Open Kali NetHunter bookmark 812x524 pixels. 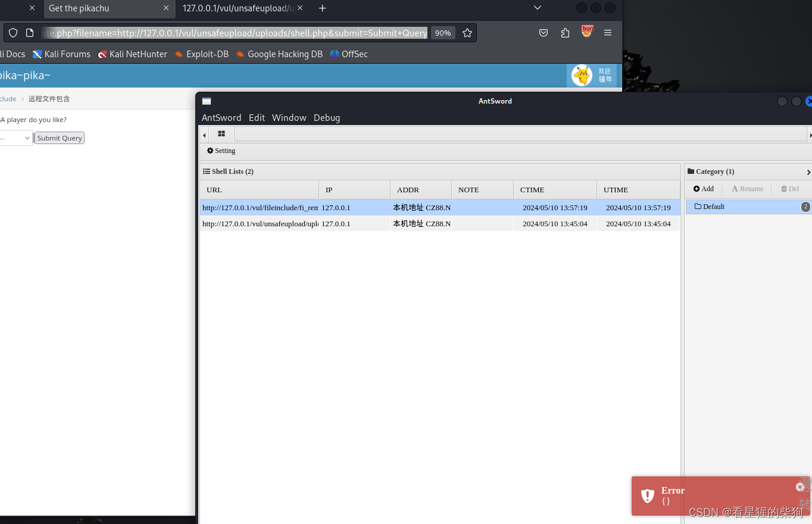132,54
